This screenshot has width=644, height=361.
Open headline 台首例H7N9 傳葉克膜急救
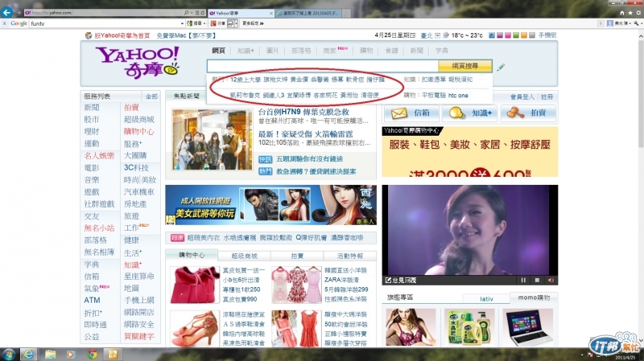[303, 112]
